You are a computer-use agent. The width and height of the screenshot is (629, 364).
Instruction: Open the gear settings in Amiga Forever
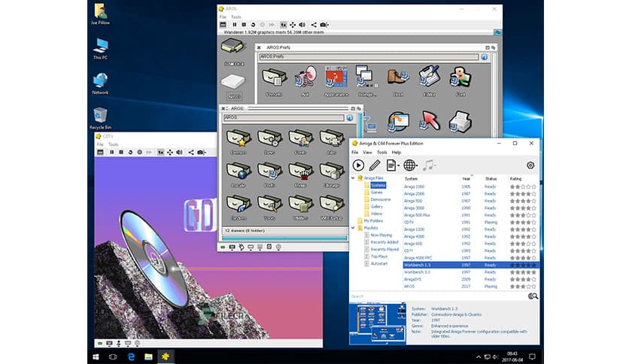(x=530, y=165)
